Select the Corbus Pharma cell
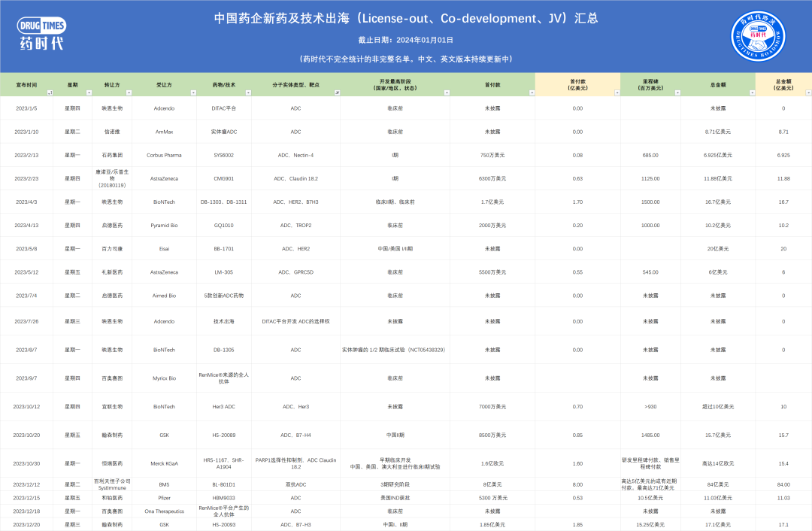 point(164,155)
